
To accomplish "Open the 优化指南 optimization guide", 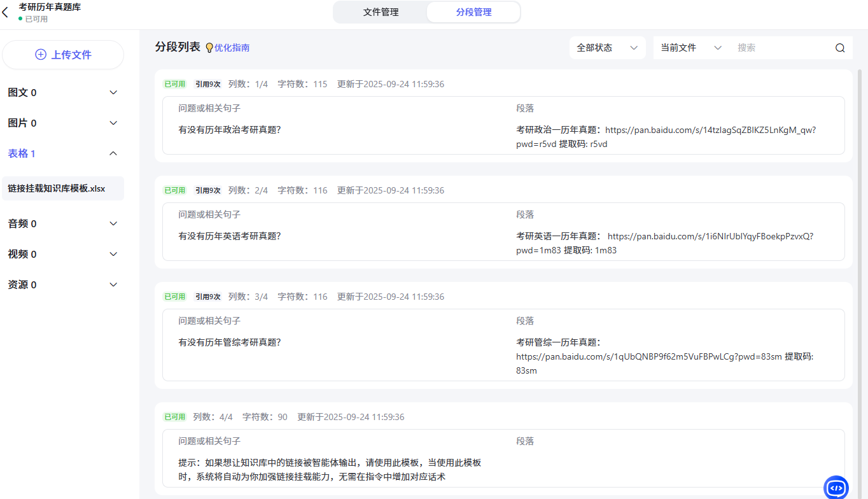I will (x=233, y=47).
